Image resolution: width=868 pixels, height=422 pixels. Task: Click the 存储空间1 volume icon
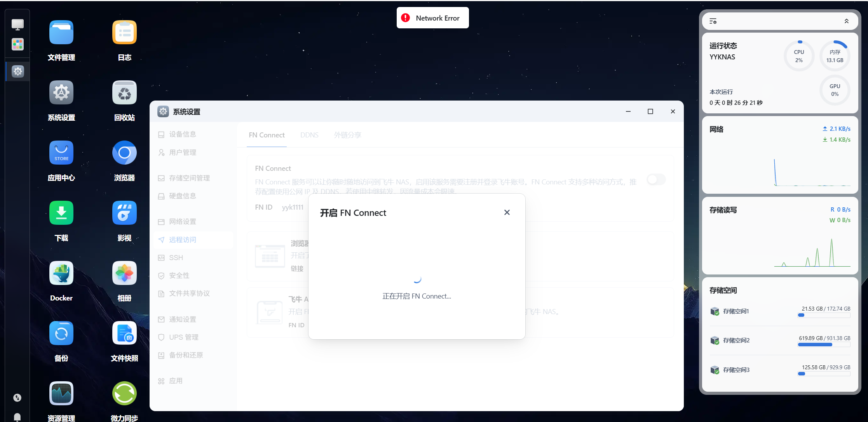[x=715, y=311]
